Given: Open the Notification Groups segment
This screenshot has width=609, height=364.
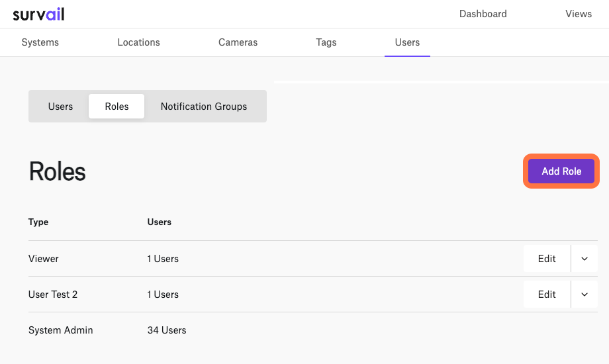Looking at the screenshot, I should 204,107.
